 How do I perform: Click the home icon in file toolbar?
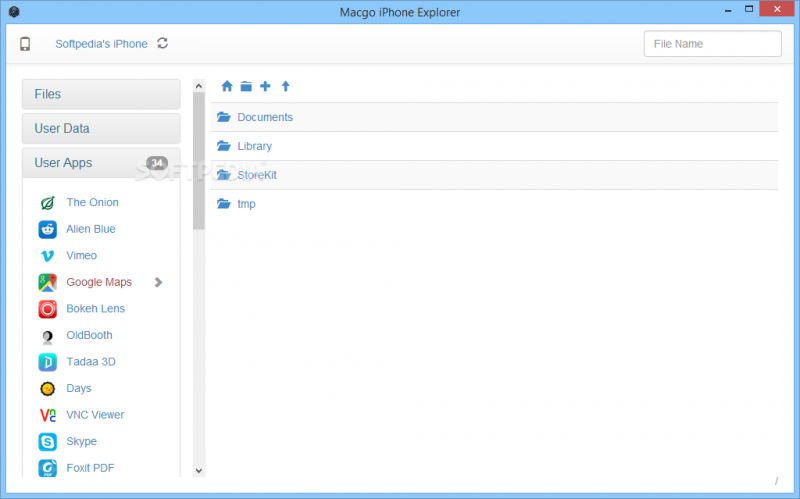pyautogui.click(x=227, y=87)
